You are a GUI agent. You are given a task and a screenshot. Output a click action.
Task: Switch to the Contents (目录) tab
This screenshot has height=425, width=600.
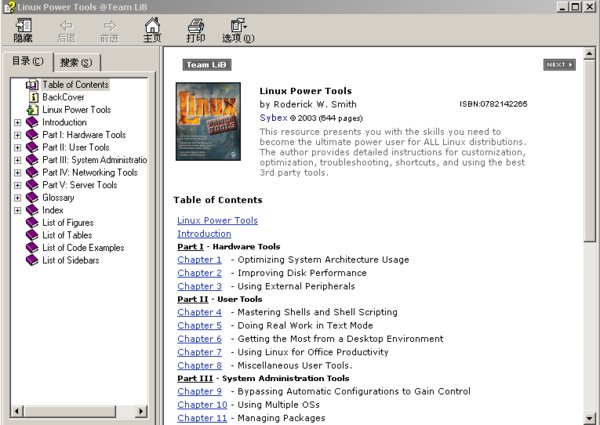coord(27,62)
